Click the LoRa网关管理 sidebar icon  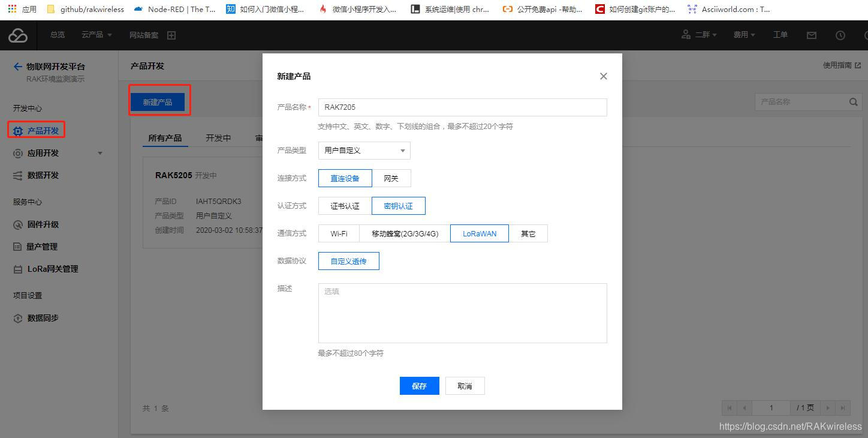(x=18, y=269)
